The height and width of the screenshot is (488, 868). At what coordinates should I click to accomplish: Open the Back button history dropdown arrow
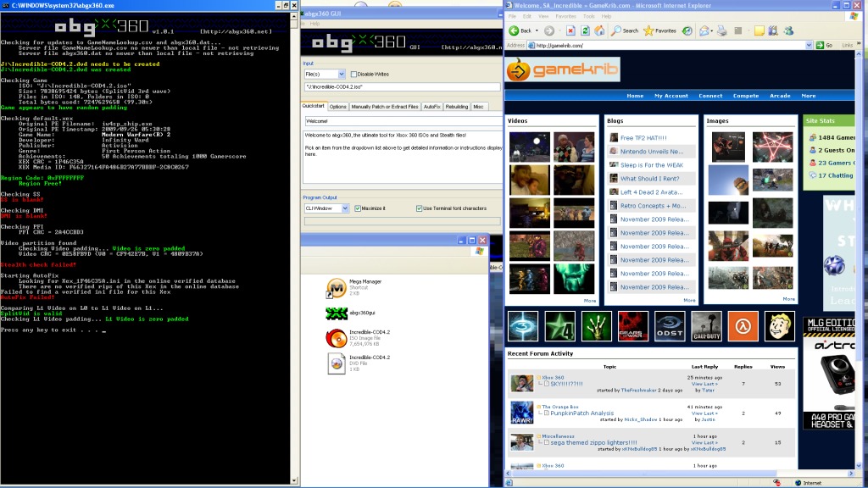point(537,31)
